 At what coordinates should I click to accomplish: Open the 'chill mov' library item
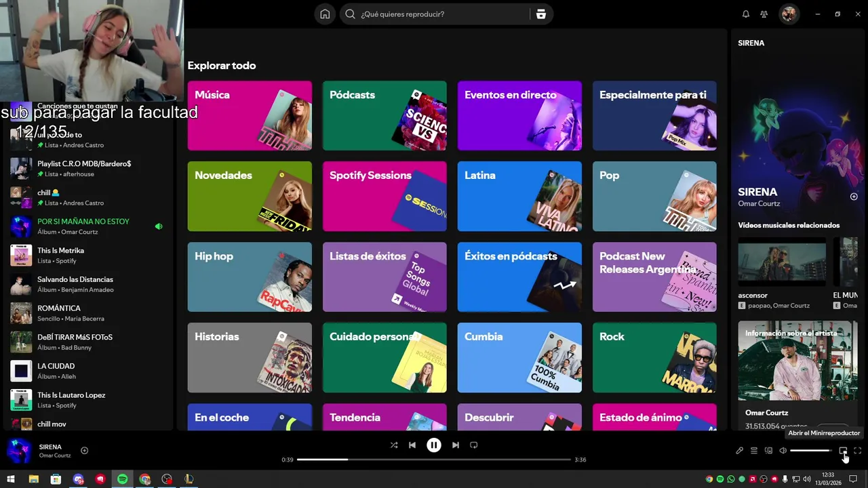point(88,424)
